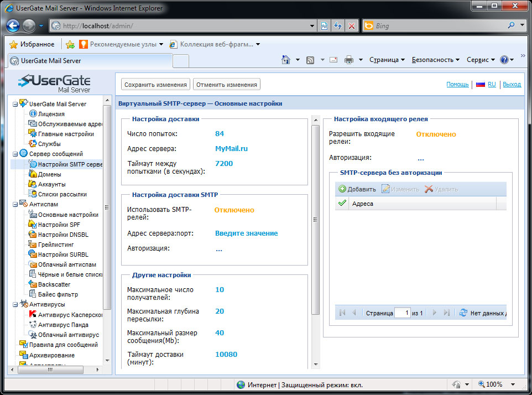Click the green checkmark column header
Screen dimensions: 532x395
[342, 204]
